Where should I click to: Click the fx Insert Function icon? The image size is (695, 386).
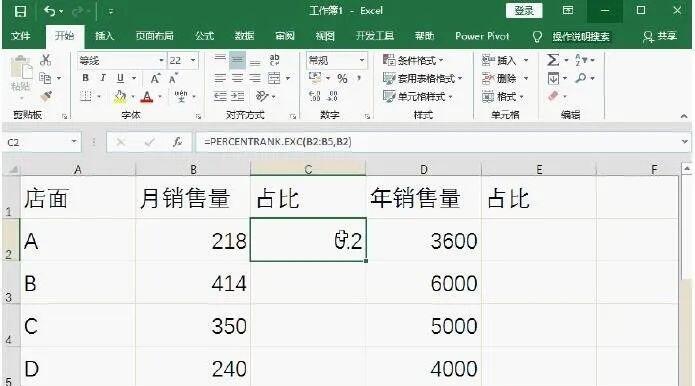pyautogui.click(x=177, y=142)
